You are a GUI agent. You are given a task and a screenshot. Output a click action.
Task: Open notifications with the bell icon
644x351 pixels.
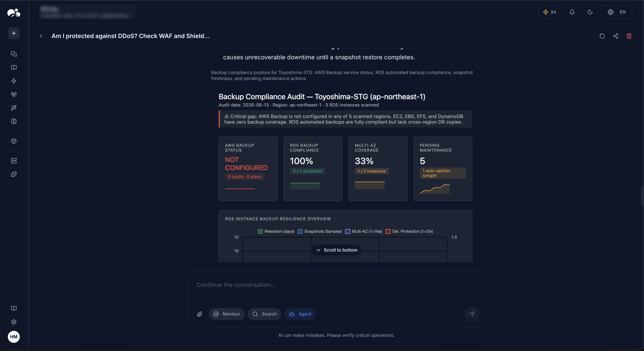click(572, 12)
